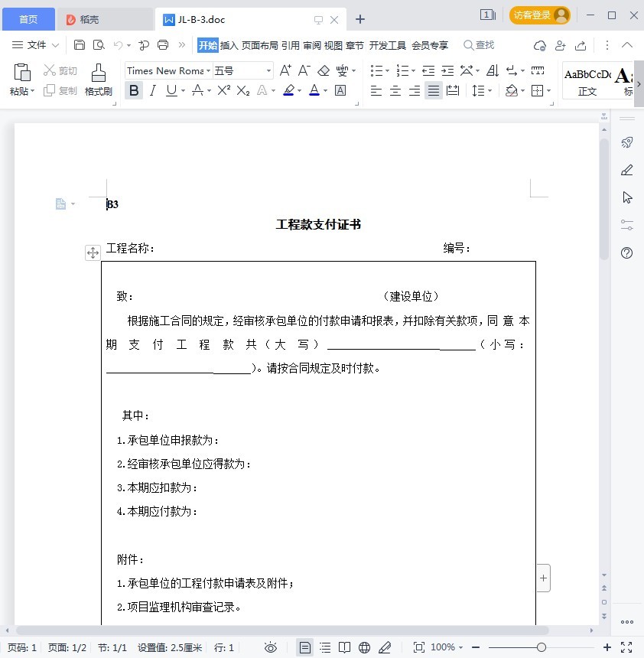Open Print Preview from quick toolbar
This screenshot has width=644, height=658.
[x=99, y=45]
